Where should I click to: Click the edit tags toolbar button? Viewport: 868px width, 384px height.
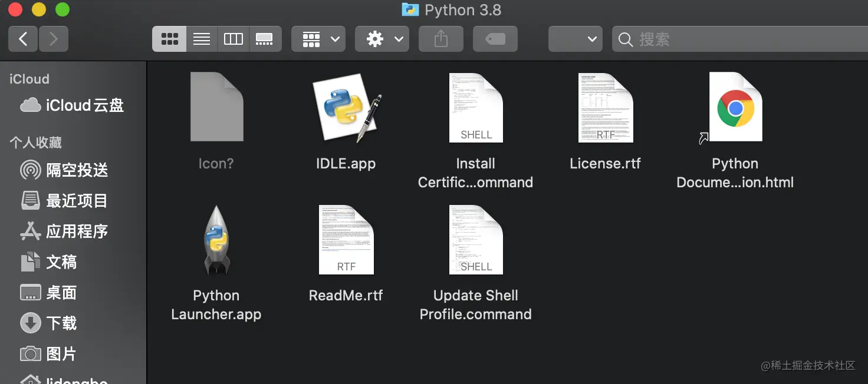495,39
